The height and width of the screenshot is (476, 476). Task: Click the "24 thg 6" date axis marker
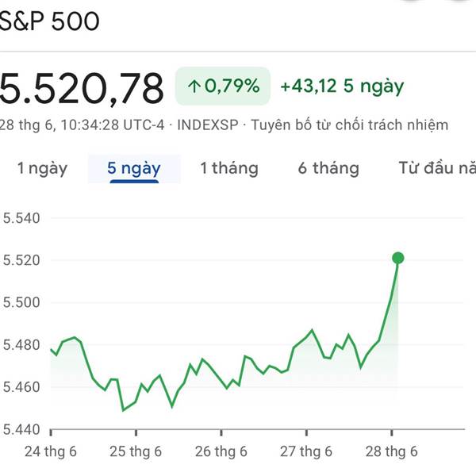tap(50, 452)
